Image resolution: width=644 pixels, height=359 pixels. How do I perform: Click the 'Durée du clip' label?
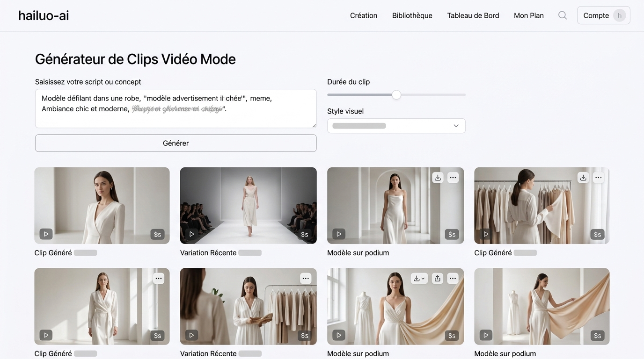349,82
